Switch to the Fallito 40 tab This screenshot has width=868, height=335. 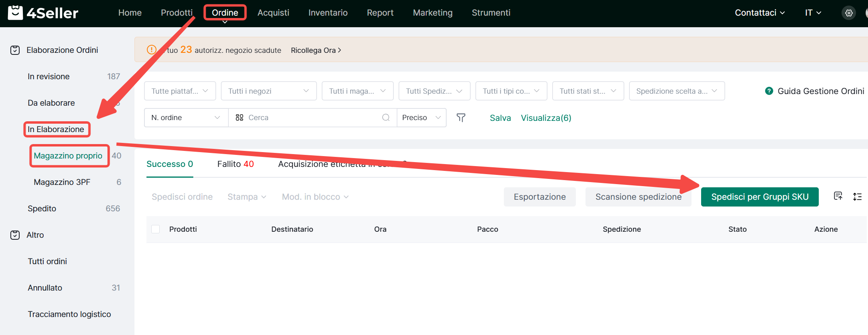235,164
